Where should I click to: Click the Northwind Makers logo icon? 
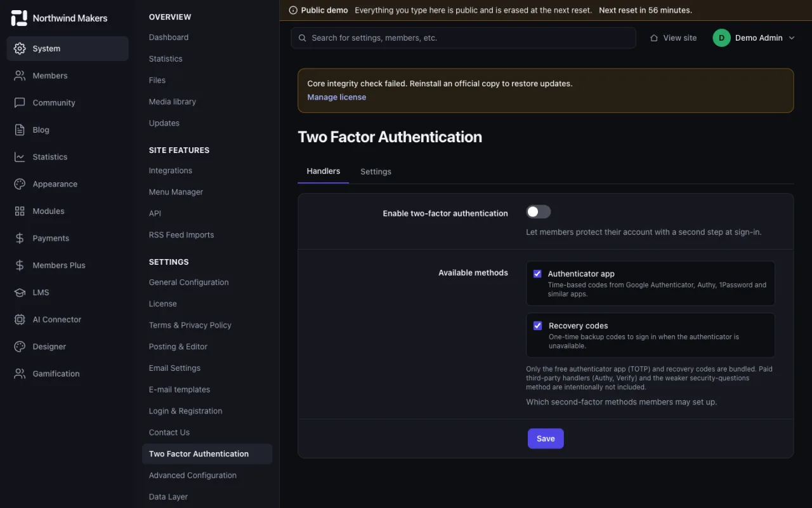coord(19,18)
